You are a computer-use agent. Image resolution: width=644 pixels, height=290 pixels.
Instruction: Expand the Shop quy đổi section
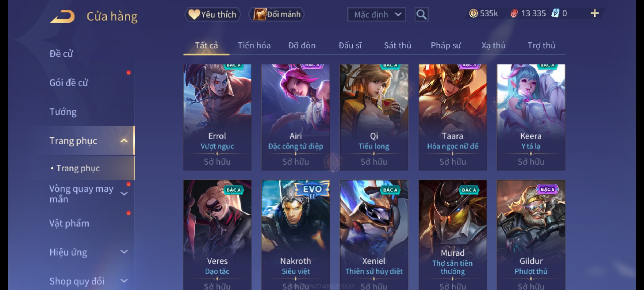point(124,281)
